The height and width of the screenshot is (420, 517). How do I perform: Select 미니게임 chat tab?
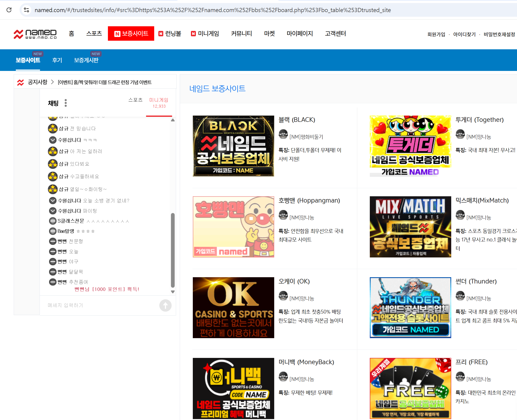point(159,103)
